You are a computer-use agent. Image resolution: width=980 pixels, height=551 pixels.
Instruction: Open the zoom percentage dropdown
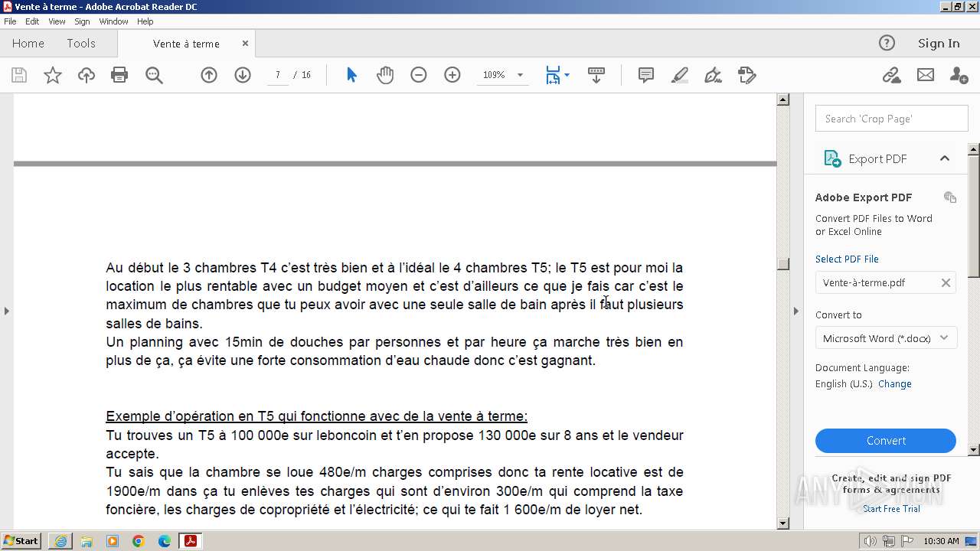(520, 75)
